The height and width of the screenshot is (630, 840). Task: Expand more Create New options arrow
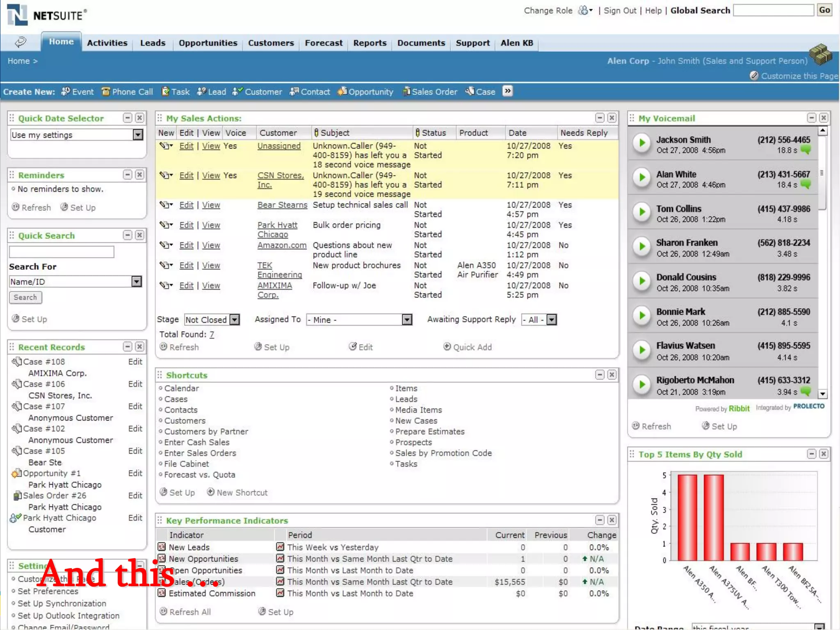508,91
